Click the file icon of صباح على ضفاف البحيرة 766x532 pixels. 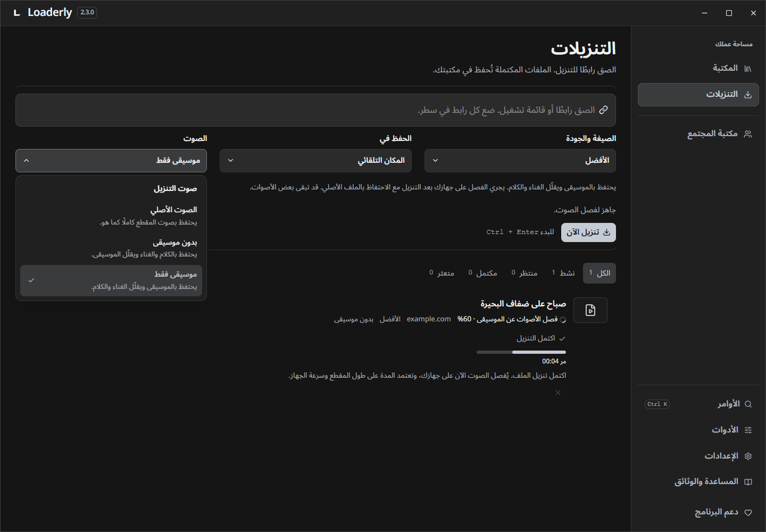(x=590, y=310)
